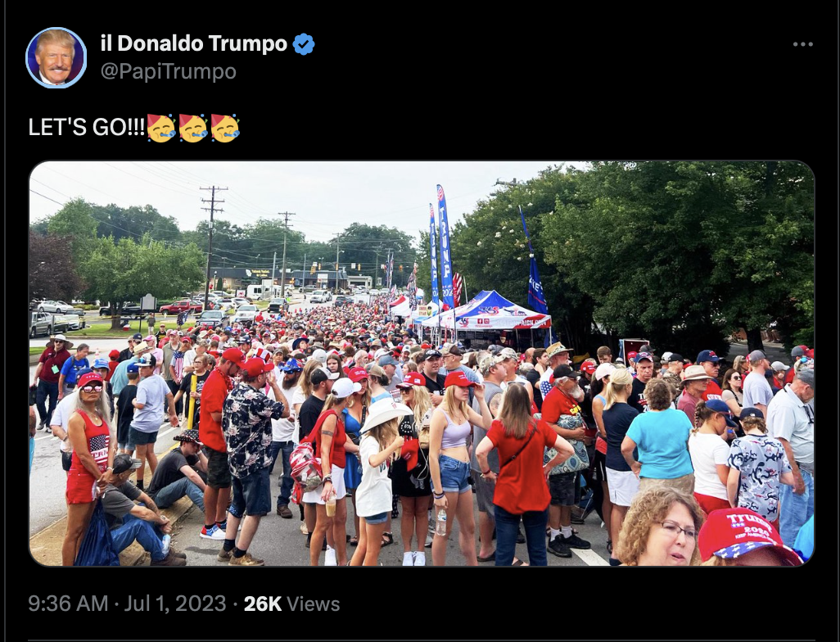The width and height of the screenshot is (840, 642).
Task: Click the tall wooden utility pole in photo
Action: (210, 246)
